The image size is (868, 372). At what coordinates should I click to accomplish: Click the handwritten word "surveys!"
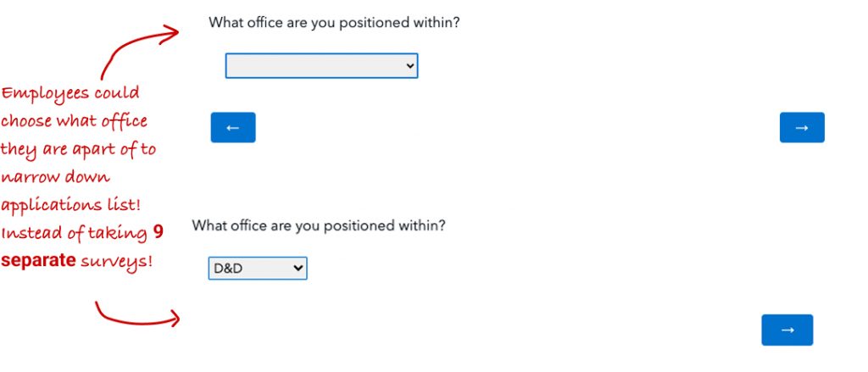coord(117,260)
